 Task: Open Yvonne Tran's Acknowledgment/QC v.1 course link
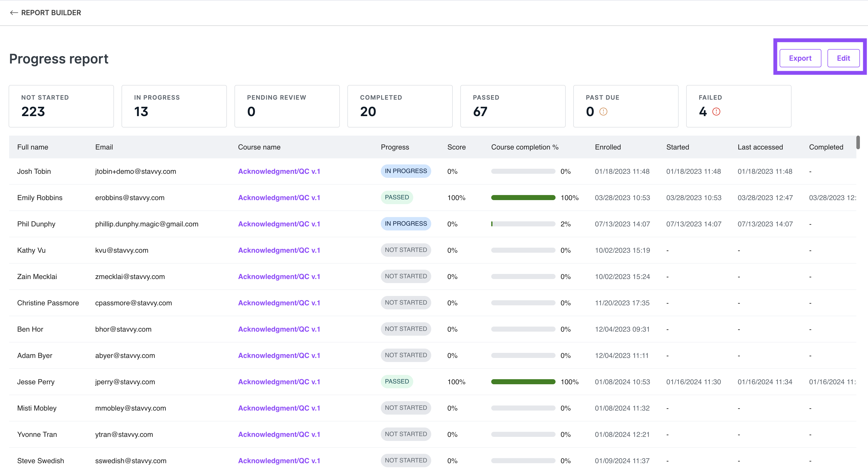click(279, 434)
